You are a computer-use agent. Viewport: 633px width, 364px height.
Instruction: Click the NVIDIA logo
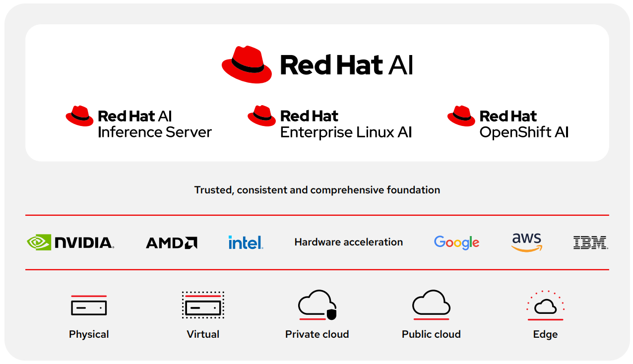70,243
